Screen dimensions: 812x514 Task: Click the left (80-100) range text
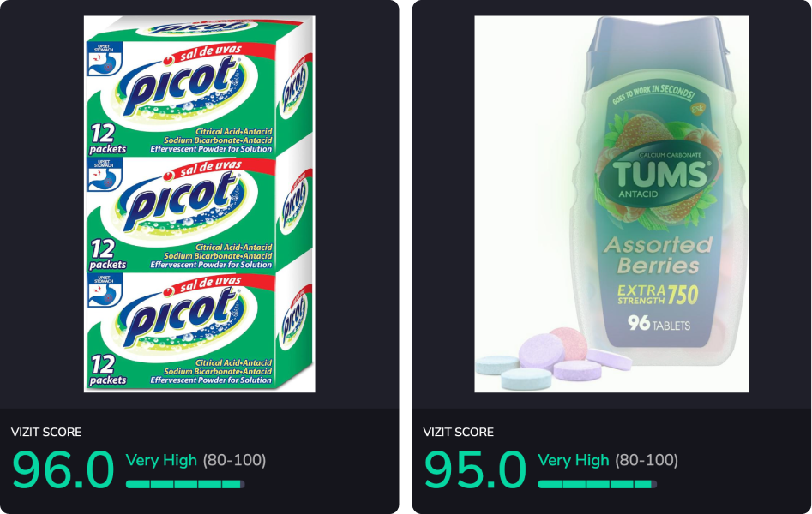234,460
